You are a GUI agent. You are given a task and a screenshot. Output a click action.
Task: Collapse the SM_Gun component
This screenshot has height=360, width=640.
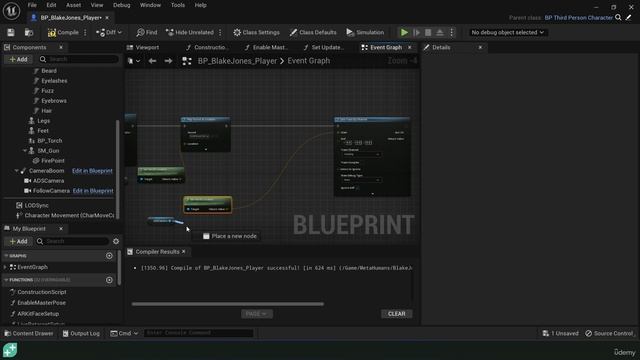tap(24, 151)
